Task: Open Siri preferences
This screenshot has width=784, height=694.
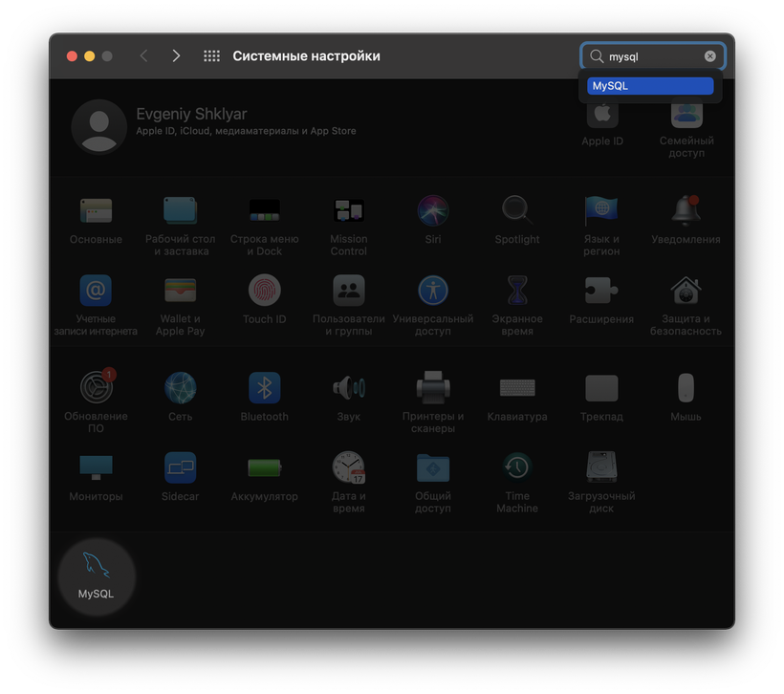Action: pos(433,210)
